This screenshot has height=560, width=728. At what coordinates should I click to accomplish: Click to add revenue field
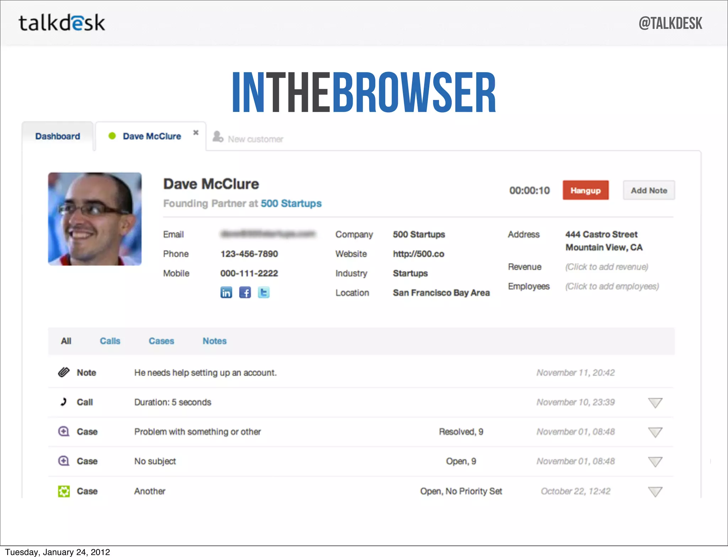click(607, 267)
